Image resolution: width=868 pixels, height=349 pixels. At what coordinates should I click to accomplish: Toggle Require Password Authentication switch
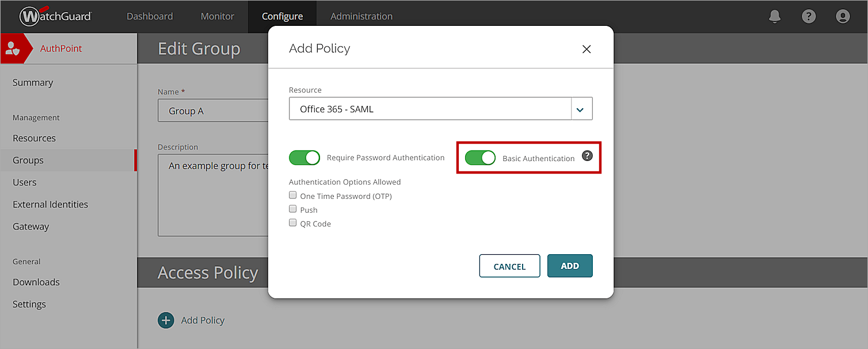304,158
